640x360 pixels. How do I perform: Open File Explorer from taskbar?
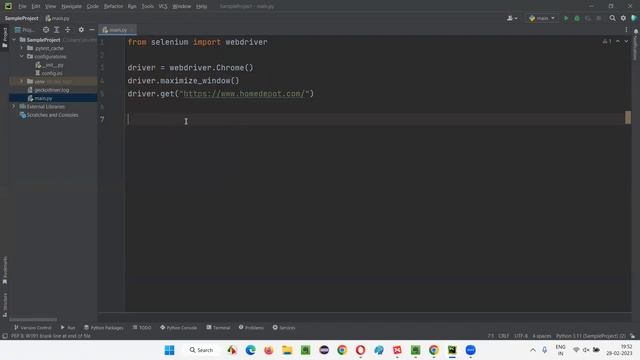point(287,350)
